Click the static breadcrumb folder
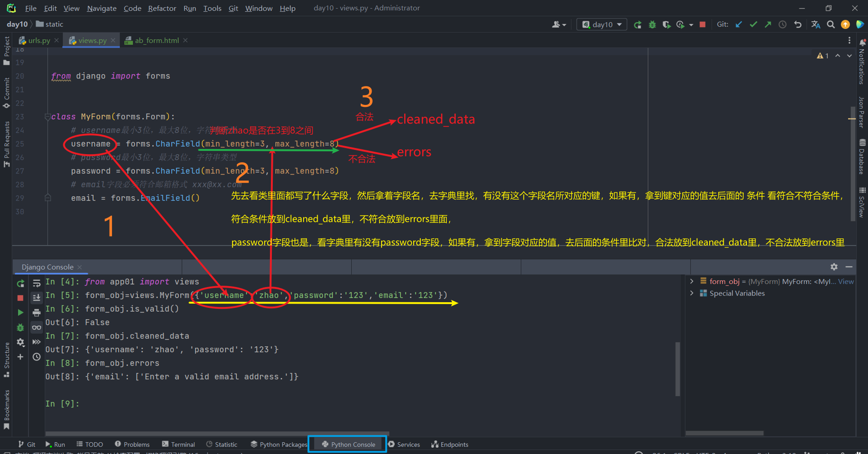Image resolution: width=868 pixels, height=454 pixels. coord(50,24)
